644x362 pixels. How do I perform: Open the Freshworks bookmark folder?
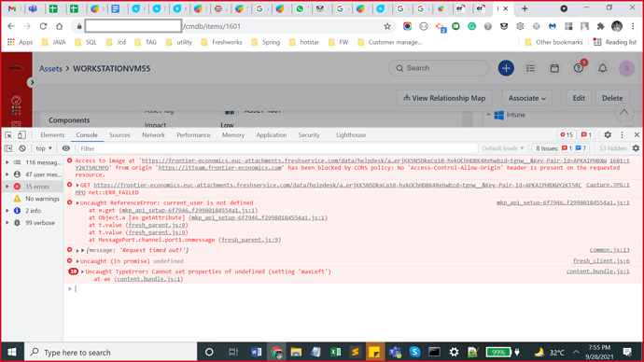221,42
